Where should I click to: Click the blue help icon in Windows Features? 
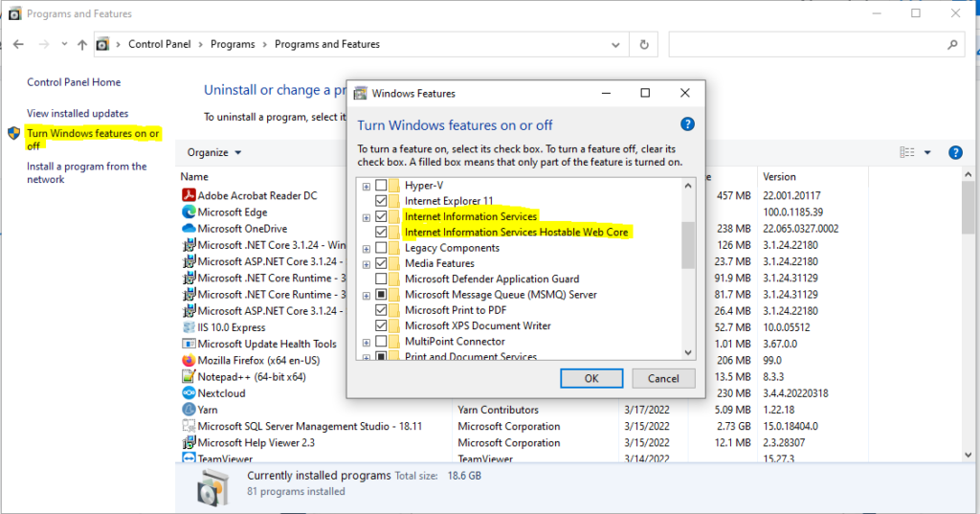(x=686, y=124)
